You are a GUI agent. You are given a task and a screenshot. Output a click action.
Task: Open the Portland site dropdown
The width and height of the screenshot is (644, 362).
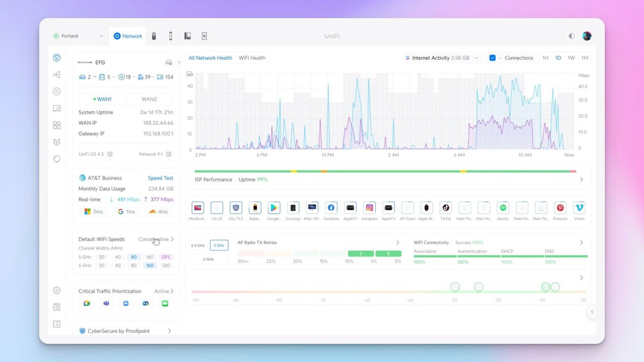point(77,36)
